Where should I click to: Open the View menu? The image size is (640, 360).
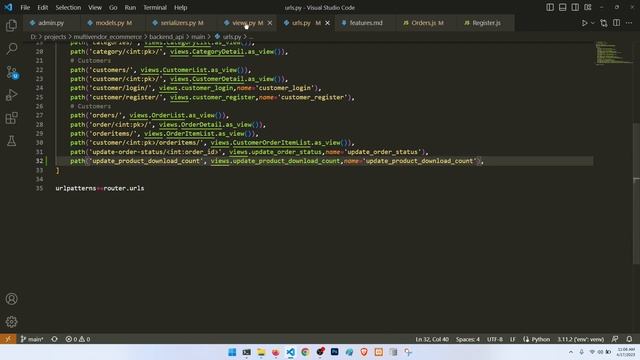(95, 7)
